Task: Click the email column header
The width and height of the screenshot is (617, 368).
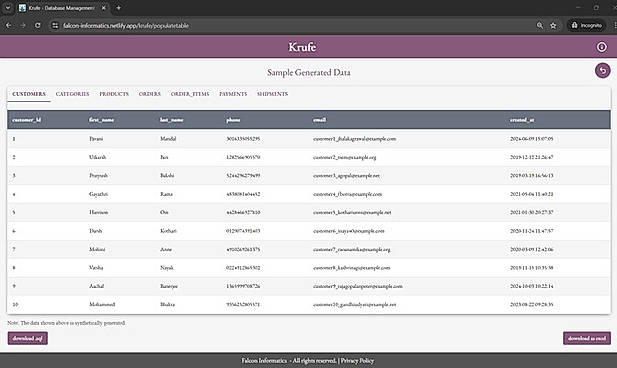Action: (320, 120)
